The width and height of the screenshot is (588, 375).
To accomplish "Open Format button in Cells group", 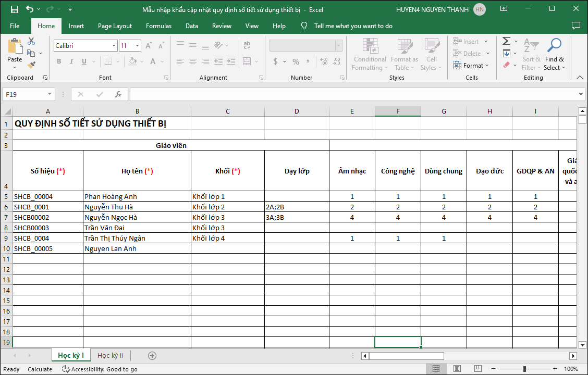I will (471, 66).
